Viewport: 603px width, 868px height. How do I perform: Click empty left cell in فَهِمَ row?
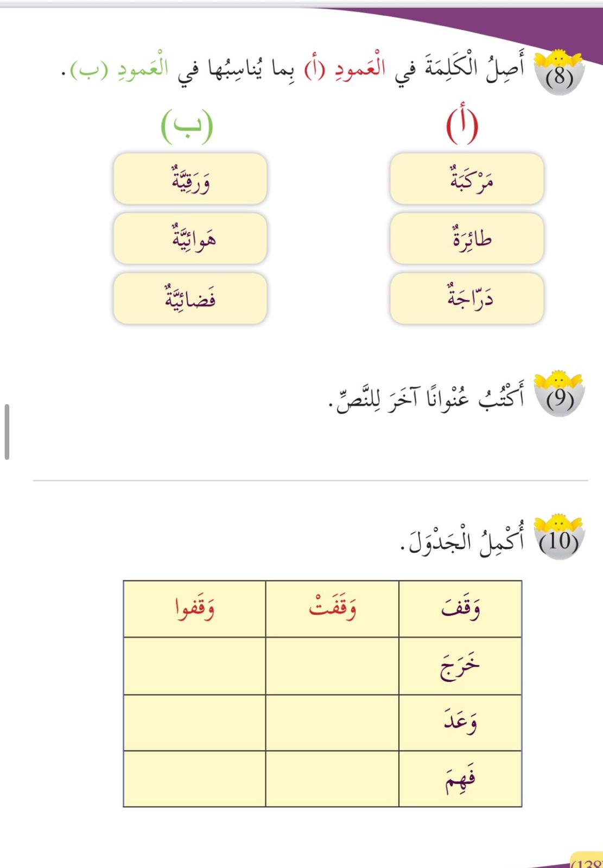pyautogui.click(x=194, y=779)
